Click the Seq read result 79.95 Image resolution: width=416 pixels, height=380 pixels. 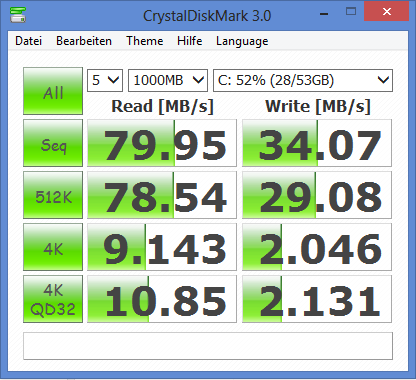click(162, 143)
